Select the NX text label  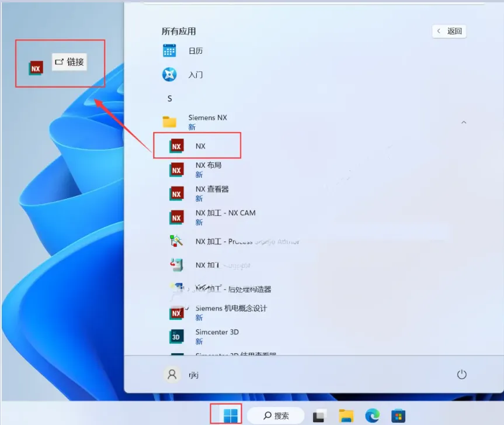[x=200, y=146]
